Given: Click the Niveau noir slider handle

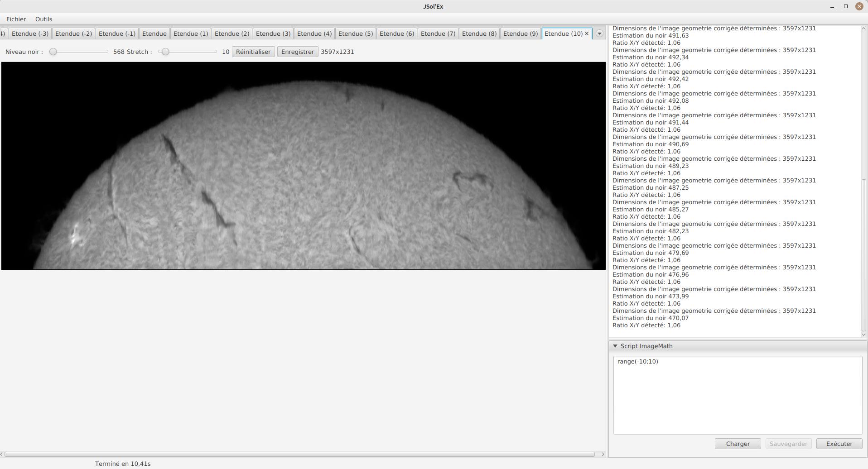Looking at the screenshot, I should [x=53, y=52].
